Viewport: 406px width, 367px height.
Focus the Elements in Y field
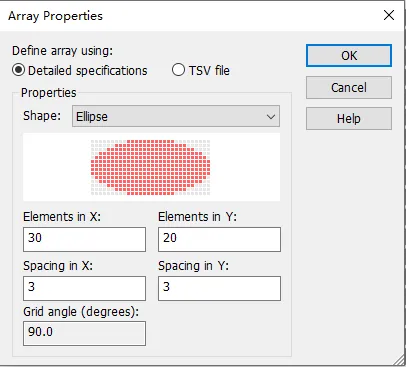click(x=219, y=239)
